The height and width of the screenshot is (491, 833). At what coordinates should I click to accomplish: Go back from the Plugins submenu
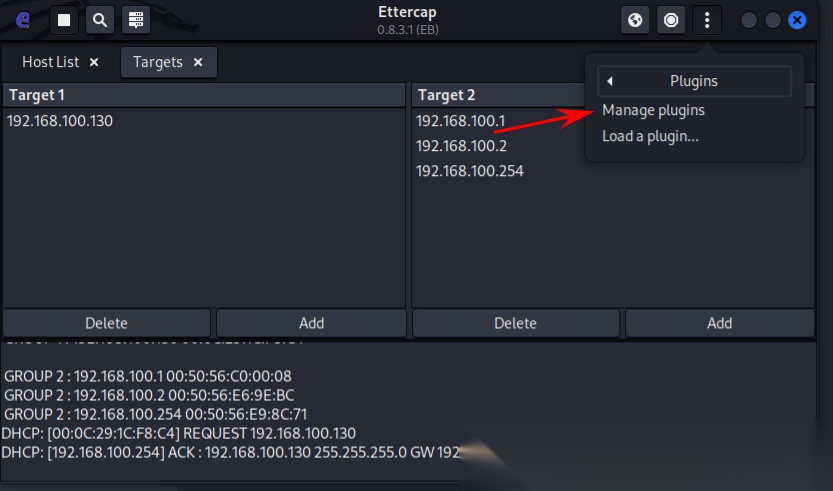[694, 81]
